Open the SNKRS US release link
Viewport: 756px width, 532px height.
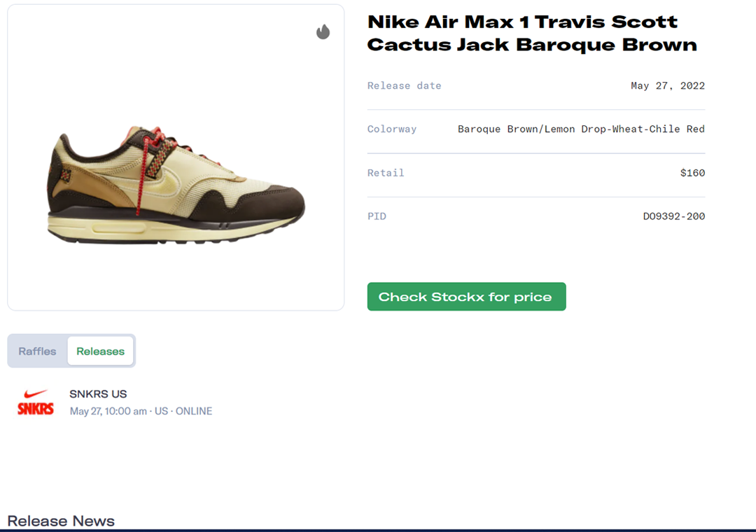tap(98, 394)
